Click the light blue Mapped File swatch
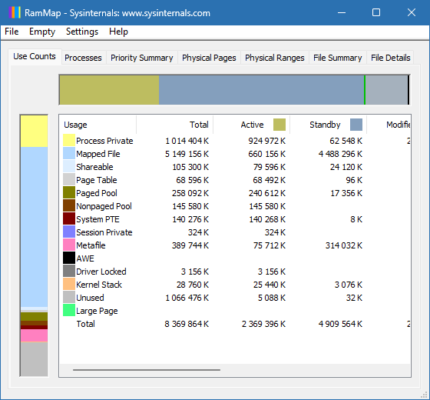This screenshot has height=400, width=430. (69, 154)
